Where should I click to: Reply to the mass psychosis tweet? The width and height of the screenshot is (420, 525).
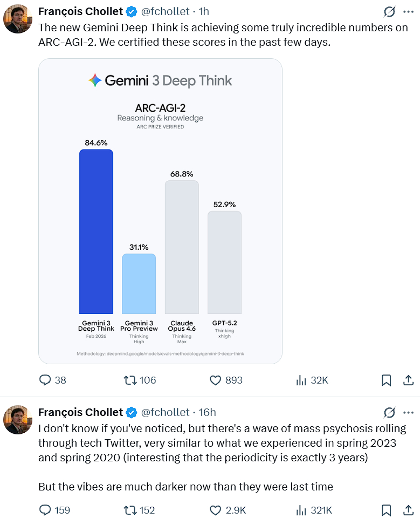click(x=45, y=510)
